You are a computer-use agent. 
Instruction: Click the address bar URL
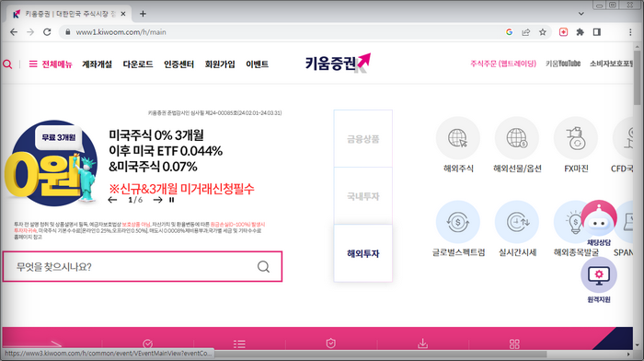[121, 32]
